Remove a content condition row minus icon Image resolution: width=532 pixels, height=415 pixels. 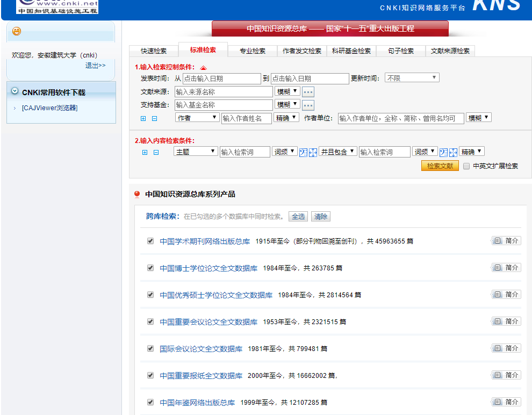tap(156, 152)
